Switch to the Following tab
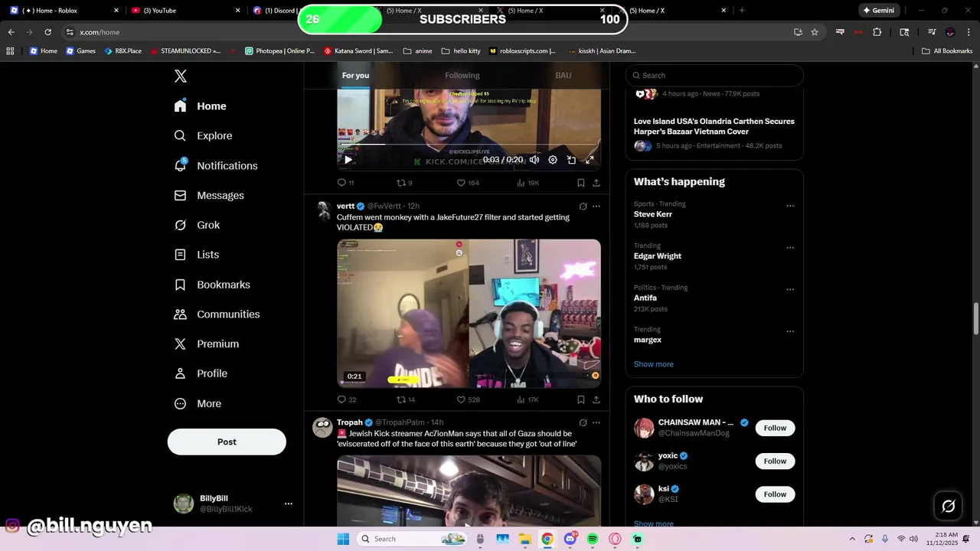Screen dimensions: 980x551 (462, 75)
